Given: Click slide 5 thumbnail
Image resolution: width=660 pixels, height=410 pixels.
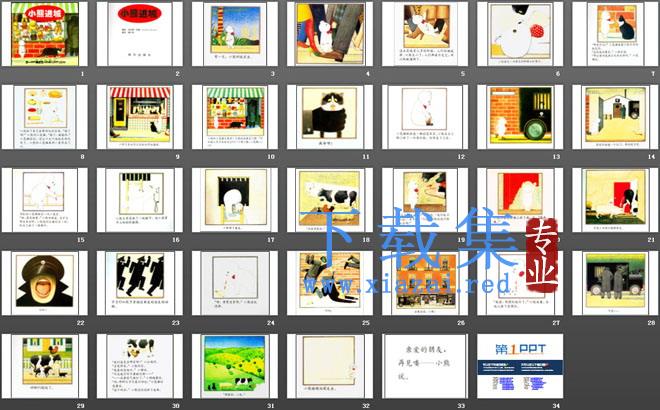Looking at the screenshot, I should [x=425, y=34].
